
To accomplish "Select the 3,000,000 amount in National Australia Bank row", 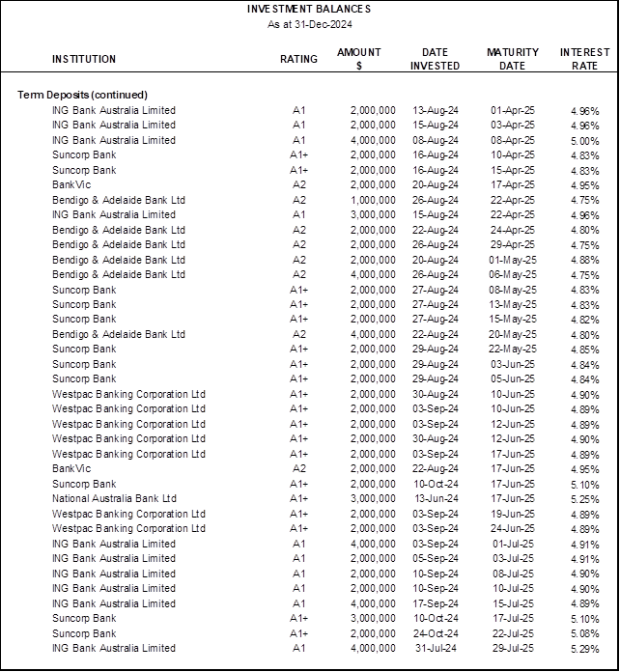I will coord(373,499).
